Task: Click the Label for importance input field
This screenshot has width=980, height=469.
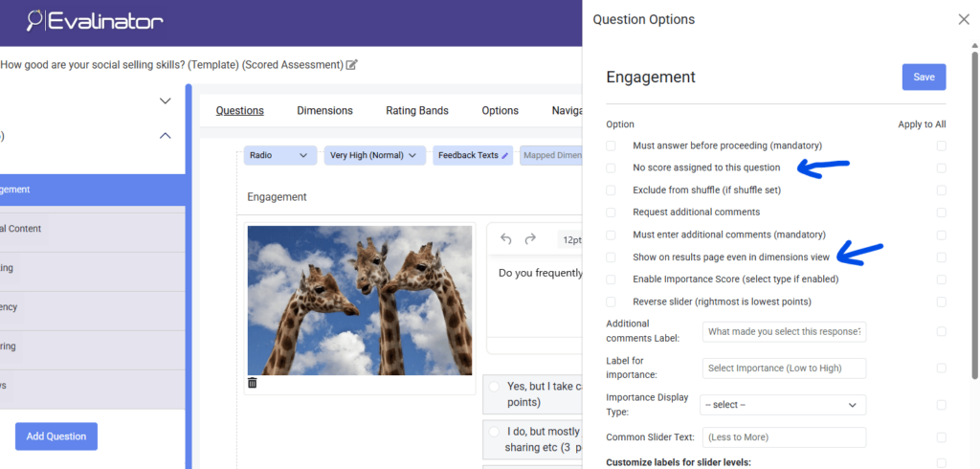Action: click(x=785, y=368)
